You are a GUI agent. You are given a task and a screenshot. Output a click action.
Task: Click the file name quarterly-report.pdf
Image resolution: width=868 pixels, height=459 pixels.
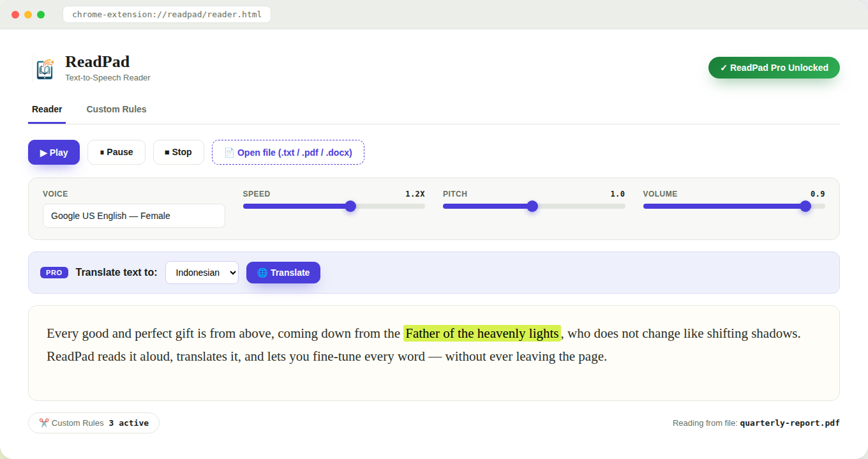pos(789,423)
